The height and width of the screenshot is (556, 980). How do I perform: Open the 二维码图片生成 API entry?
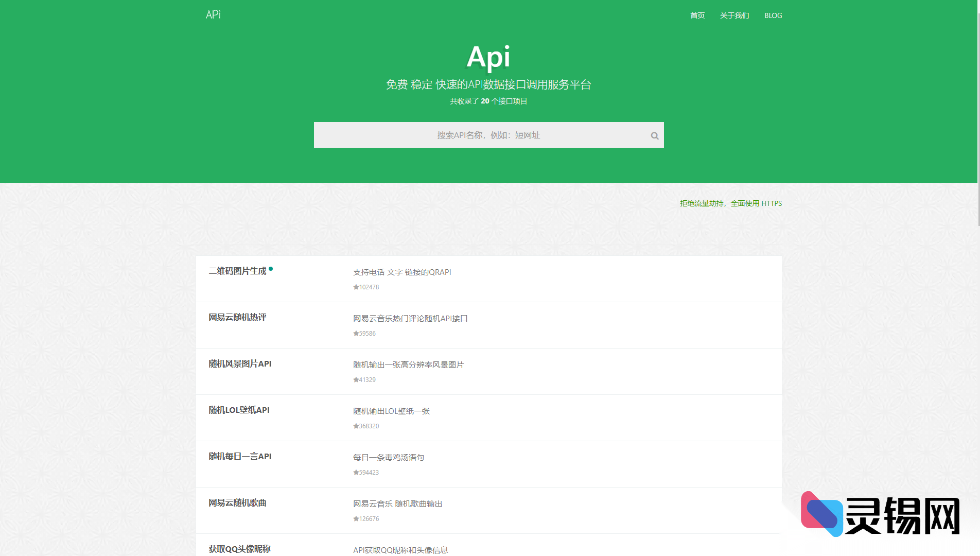237,271
